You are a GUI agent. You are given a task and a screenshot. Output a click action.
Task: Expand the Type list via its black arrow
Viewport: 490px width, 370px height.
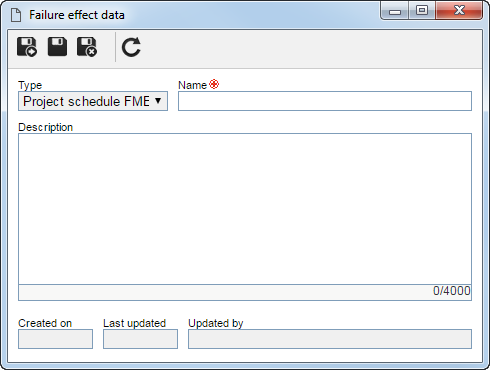click(x=158, y=100)
